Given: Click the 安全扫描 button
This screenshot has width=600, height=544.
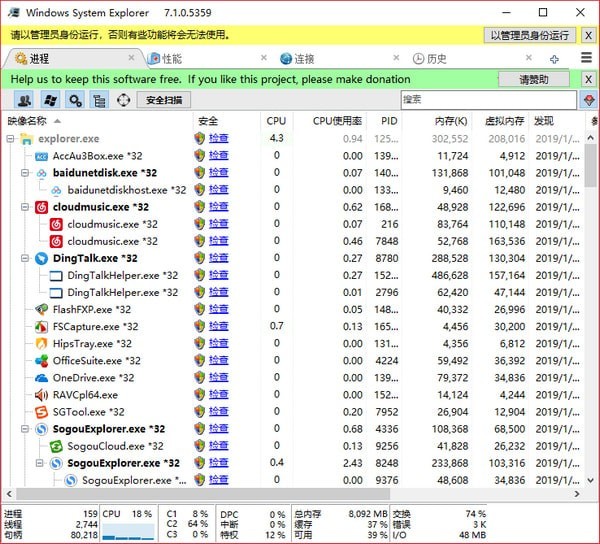Looking at the screenshot, I should [164, 100].
